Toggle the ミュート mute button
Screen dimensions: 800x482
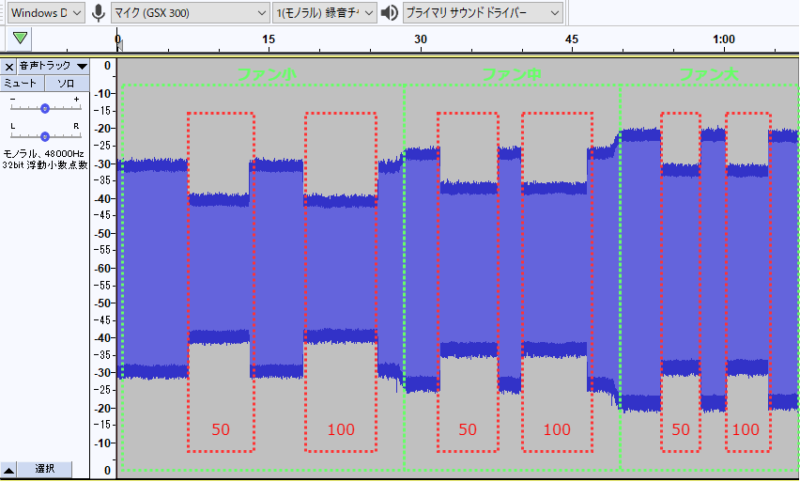[x=22, y=83]
